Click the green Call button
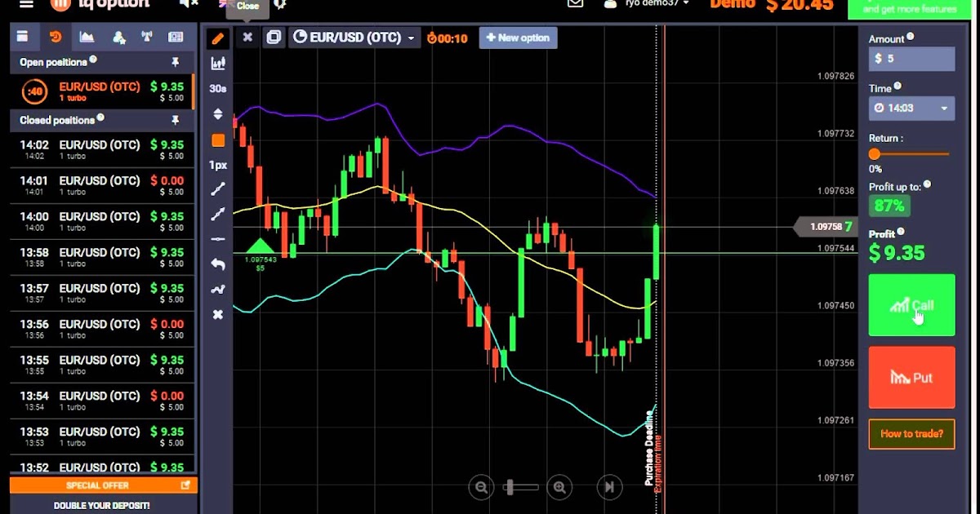The image size is (980, 514). (x=911, y=305)
